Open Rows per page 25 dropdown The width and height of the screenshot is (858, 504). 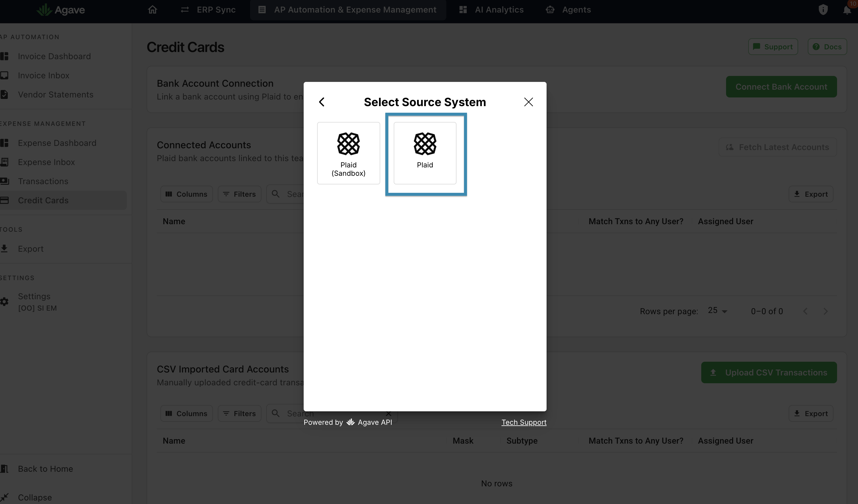coord(717,311)
